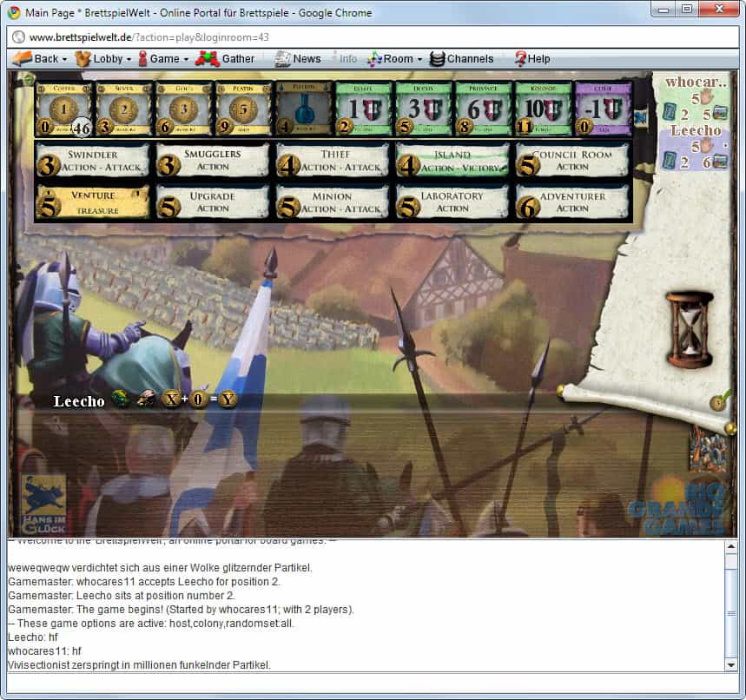746x700 pixels.
Task: Click the white Leecho label on the board
Action: 79,401
